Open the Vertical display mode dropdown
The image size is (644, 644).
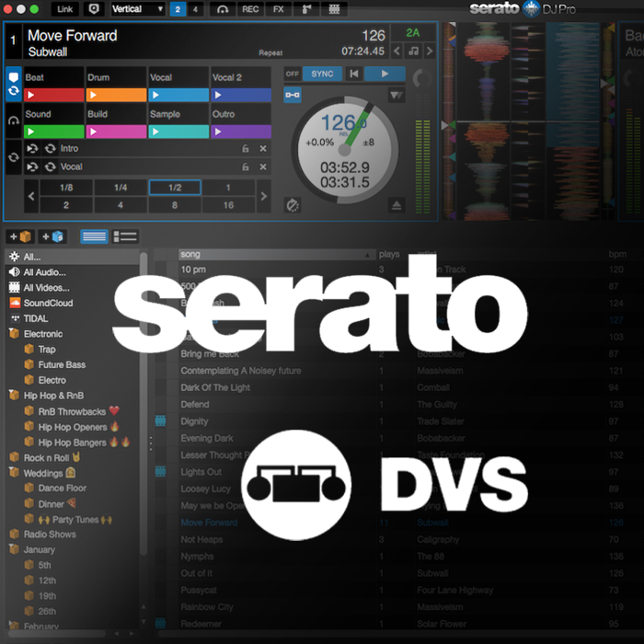[137, 9]
